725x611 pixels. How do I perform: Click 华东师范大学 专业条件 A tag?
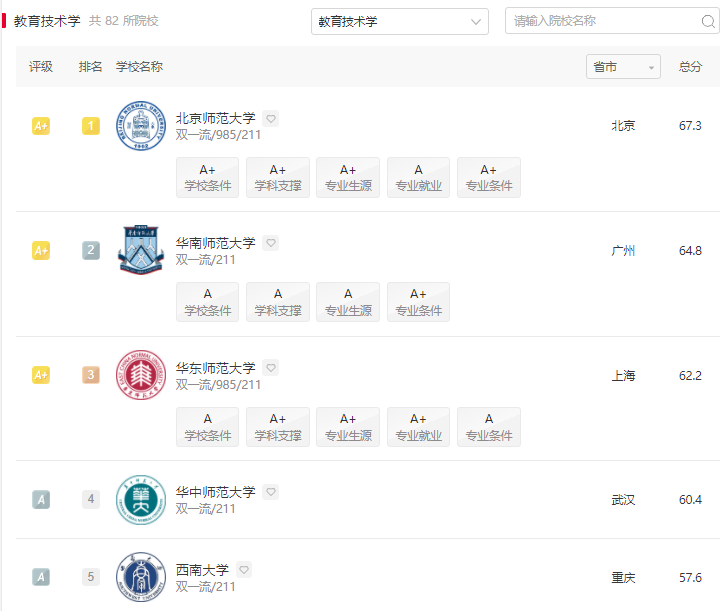[x=489, y=427]
